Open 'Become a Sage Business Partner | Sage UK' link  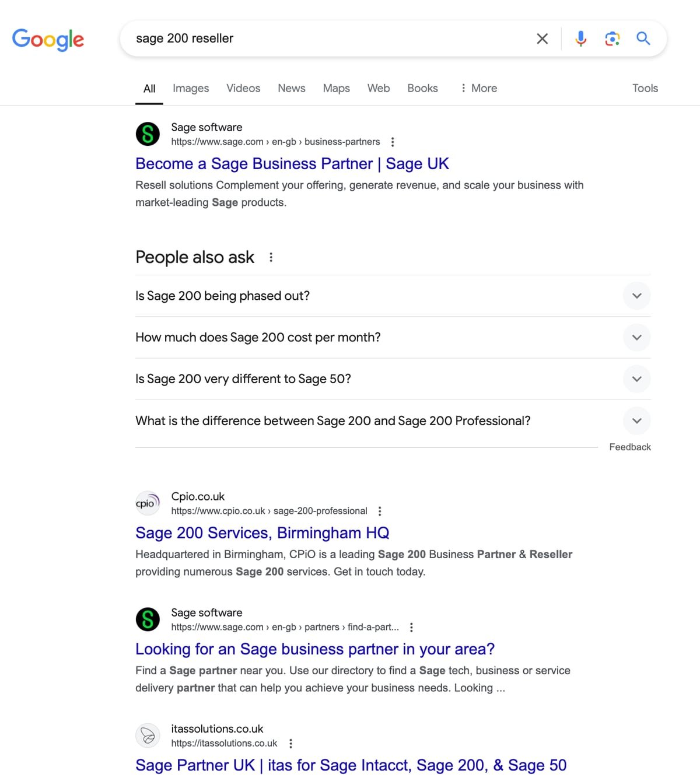coord(292,164)
